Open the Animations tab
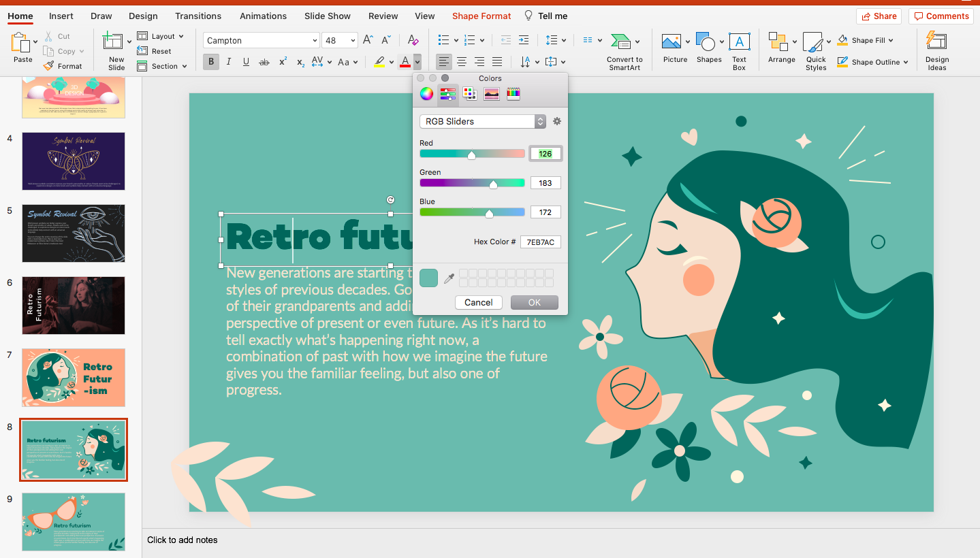 point(263,16)
